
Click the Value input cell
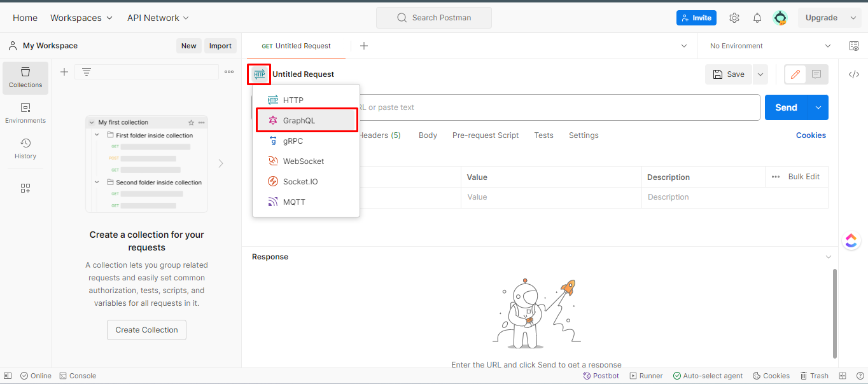click(551, 197)
